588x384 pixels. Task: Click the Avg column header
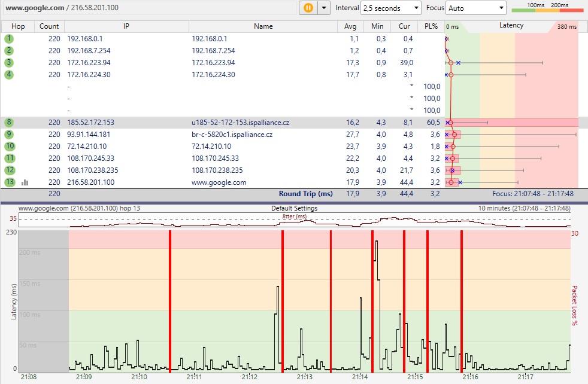[350, 26]
